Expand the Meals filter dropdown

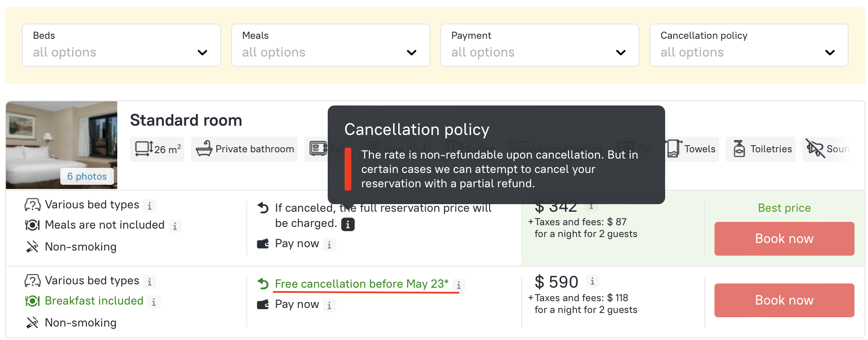coord(330,45)
